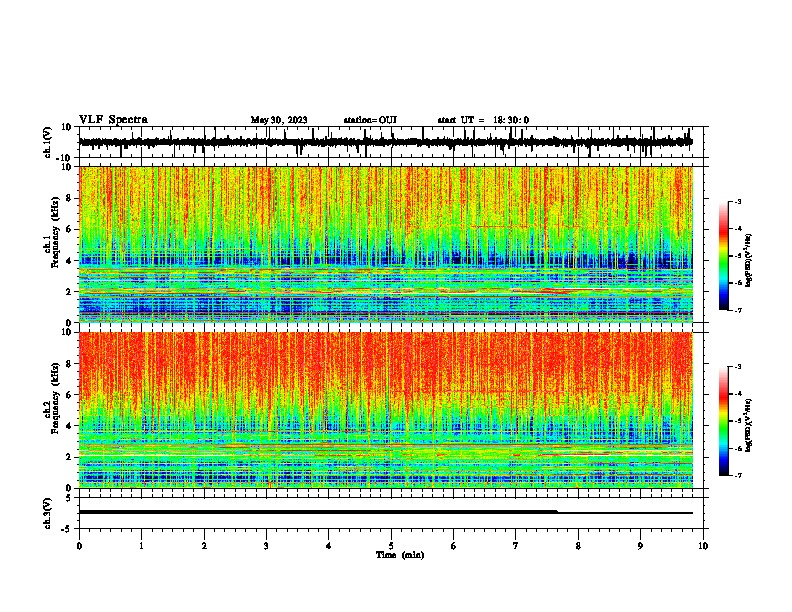
Task: Click the "station=OUI" header label
Action: click(x=370, y=120)
